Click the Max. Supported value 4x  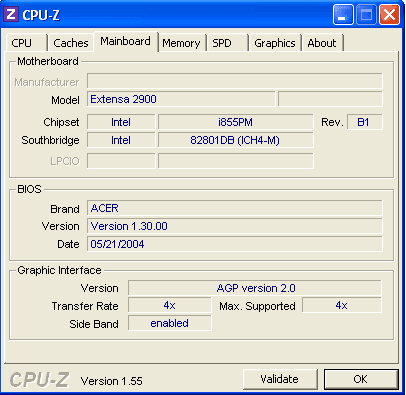(x=342, y=305)
